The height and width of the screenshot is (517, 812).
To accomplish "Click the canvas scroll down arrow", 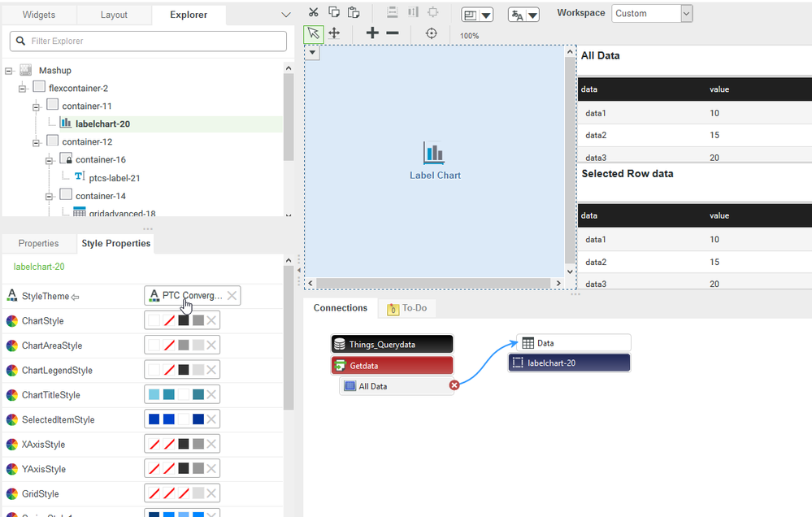I will (x=570, y=272).
